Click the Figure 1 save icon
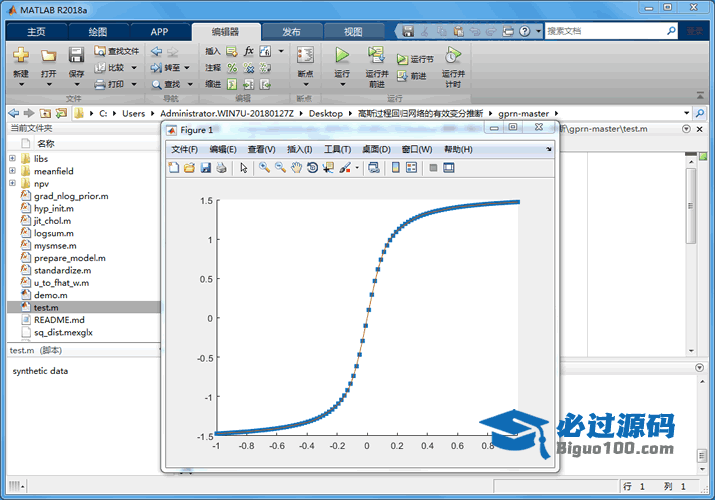715x500 pixels. [206, 168]
